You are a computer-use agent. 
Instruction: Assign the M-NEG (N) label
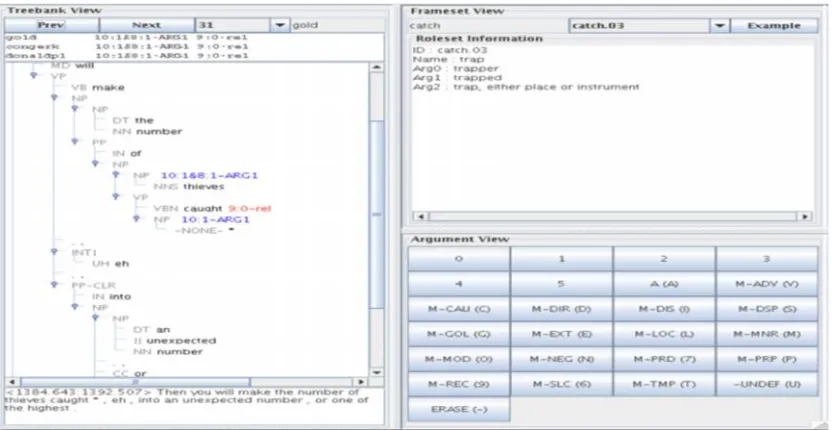(561, 359)
